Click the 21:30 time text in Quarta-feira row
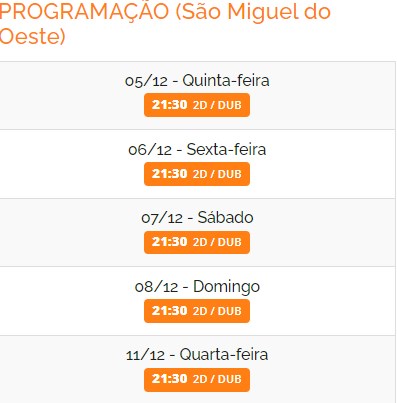Screen dimensions: 397x403 (170, 379)
